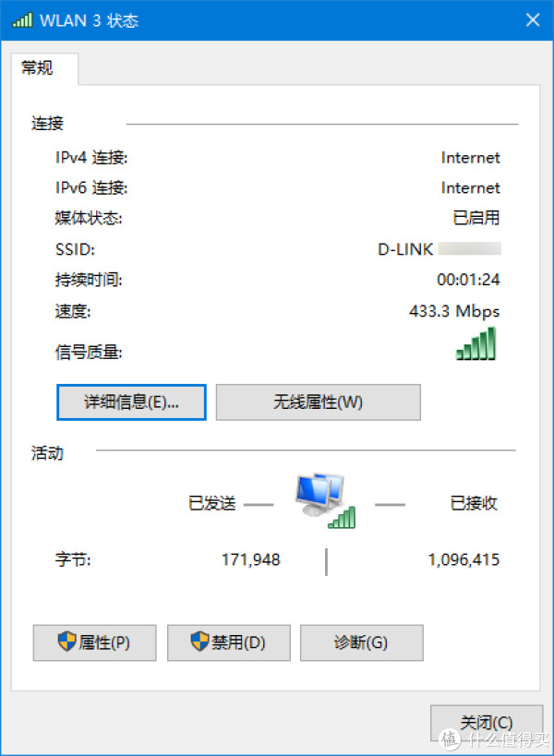
Task: Close dialog with 关闭(C) button
Action: 487,723
